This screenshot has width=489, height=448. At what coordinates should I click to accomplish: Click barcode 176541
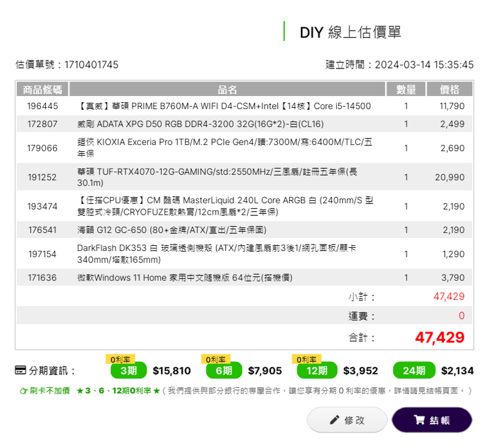coord(43,230)
